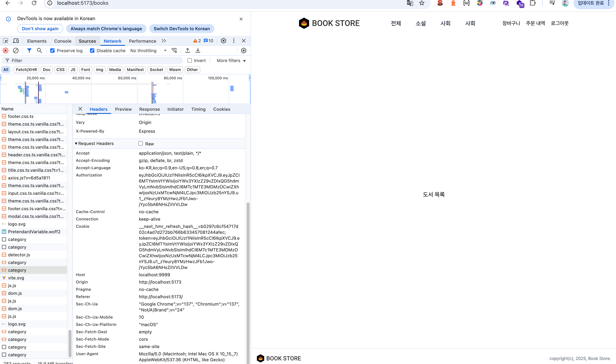
Task: Open the network conditions wifi icon
Action: [174, 51]
